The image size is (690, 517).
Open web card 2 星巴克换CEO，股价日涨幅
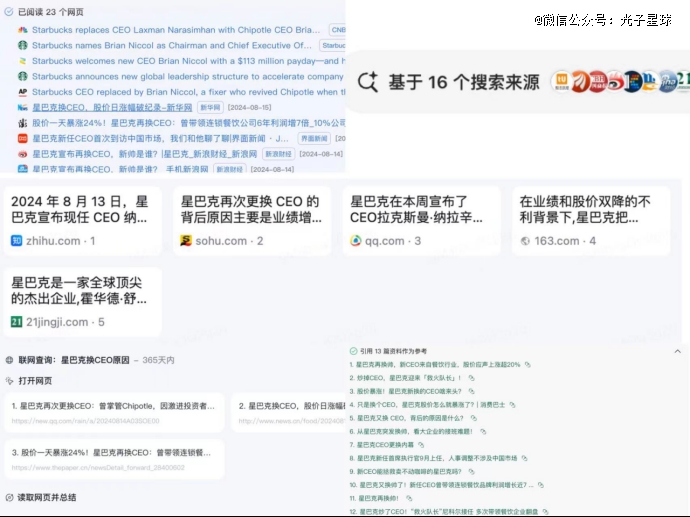tap(289, 413)
